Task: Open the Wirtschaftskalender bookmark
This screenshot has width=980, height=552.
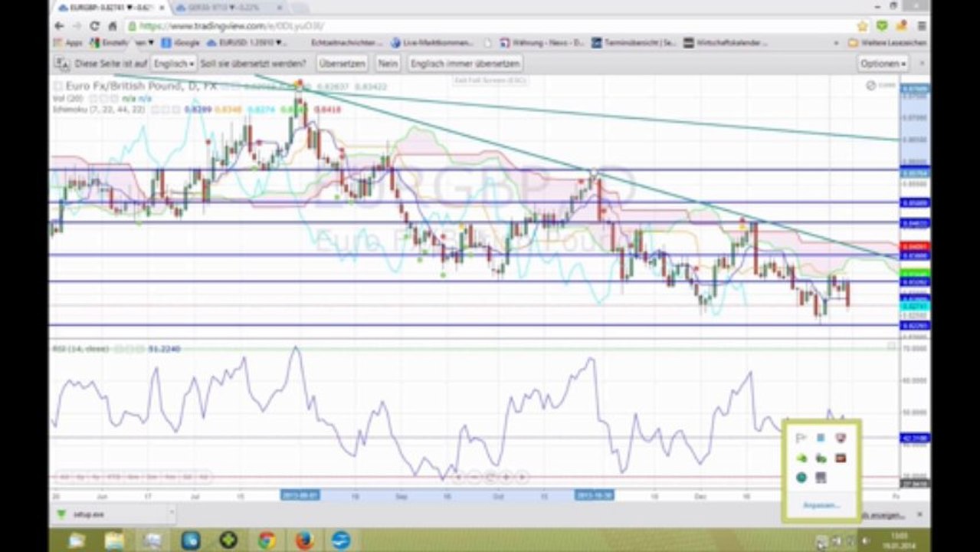Action: click(x=726, y=43)
